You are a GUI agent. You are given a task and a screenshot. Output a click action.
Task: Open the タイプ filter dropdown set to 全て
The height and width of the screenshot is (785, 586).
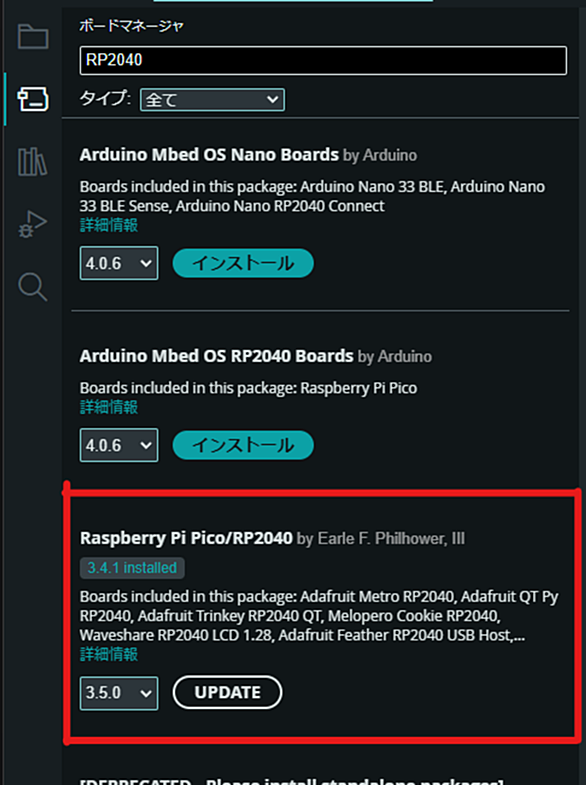click(x=212, y=100)
